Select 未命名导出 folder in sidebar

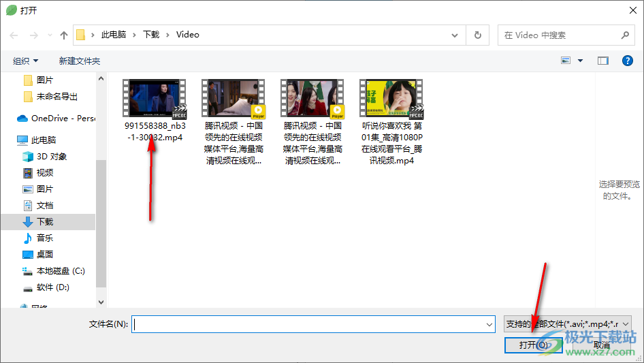[57, 97]
